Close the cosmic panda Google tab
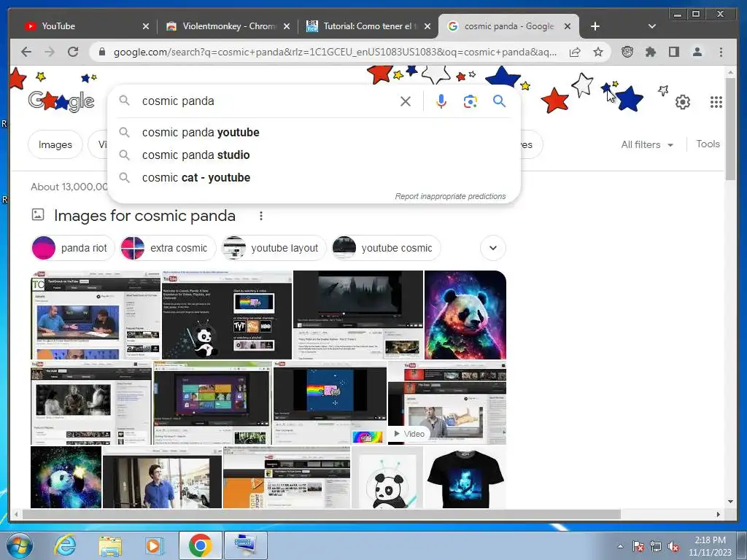 coord(568,26)
